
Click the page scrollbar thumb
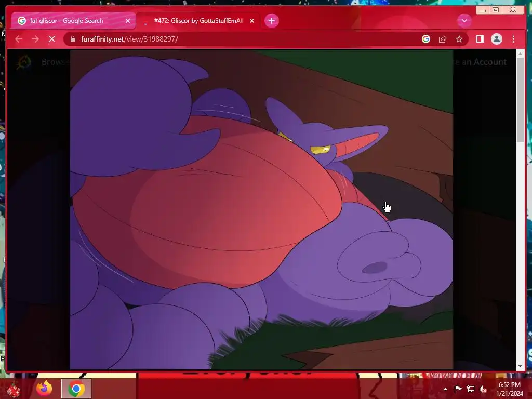pyautogui.click(x=520, y=100)
